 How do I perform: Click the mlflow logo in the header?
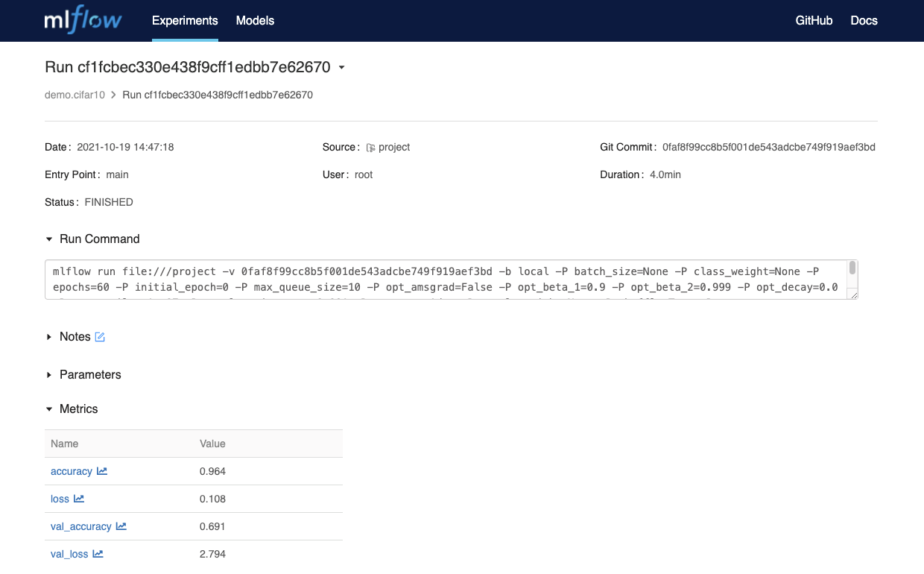(82, 20)
